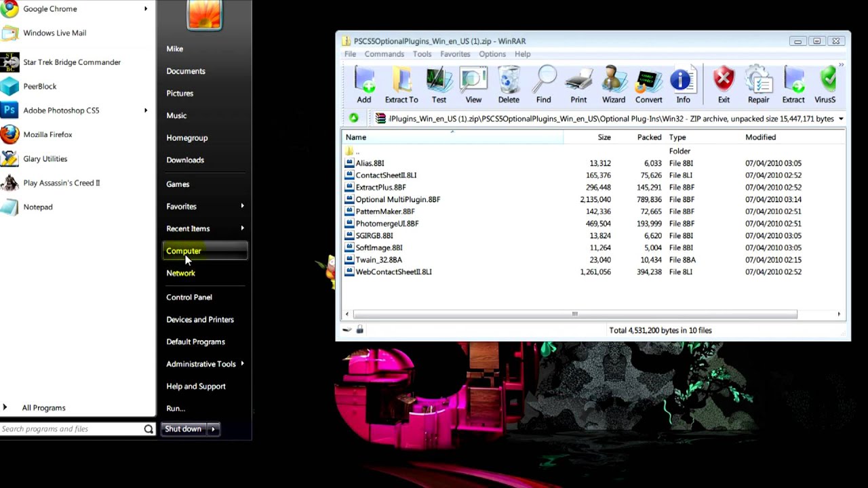868x488 pixels.
Task: Click the Print toolbar icon
Action: click(578, 85)
